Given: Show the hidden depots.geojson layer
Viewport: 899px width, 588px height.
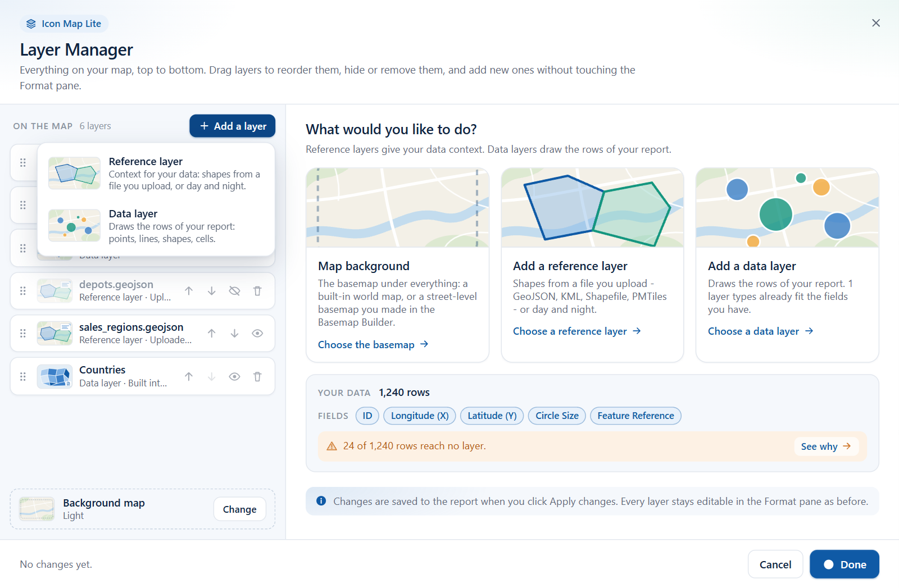Looking at the screenshot, I should (x=234, y=291).
